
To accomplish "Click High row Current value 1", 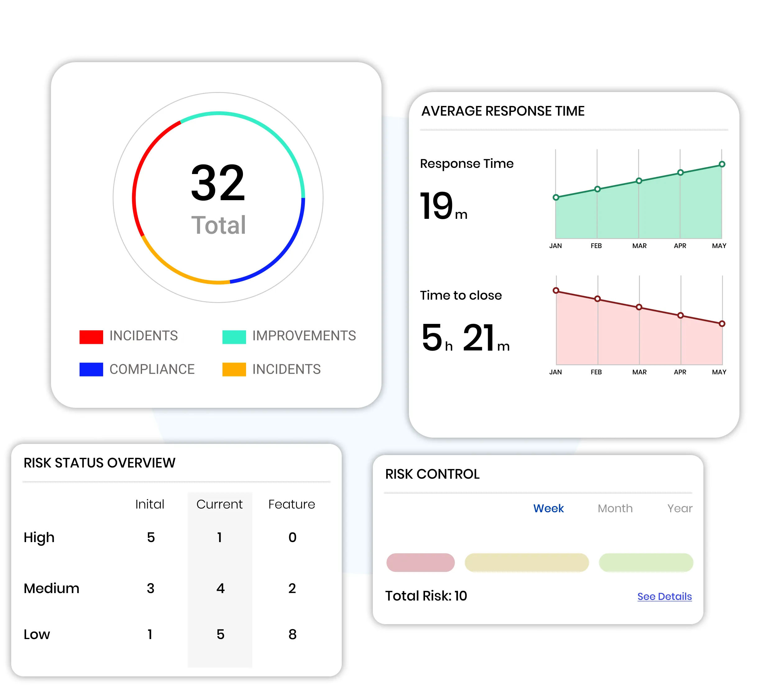I will pyautogui.click(x=220, y=537).
